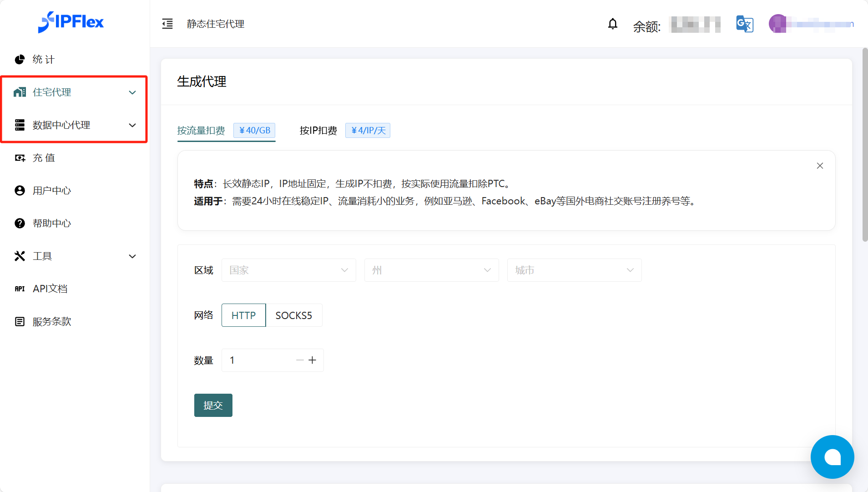Screen dimensions: 868x492
Task: Collapse the sidebar with the menu icon
Action: 167,24
